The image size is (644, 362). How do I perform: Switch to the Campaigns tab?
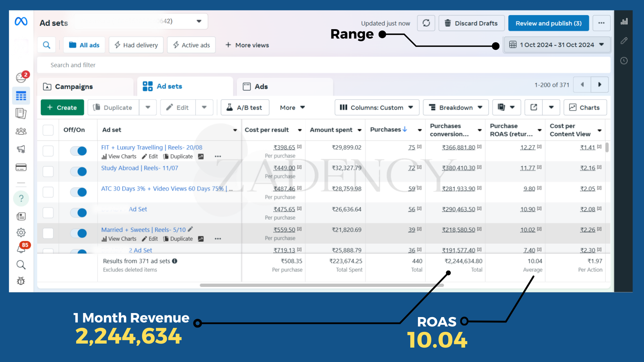pos(74,86)
